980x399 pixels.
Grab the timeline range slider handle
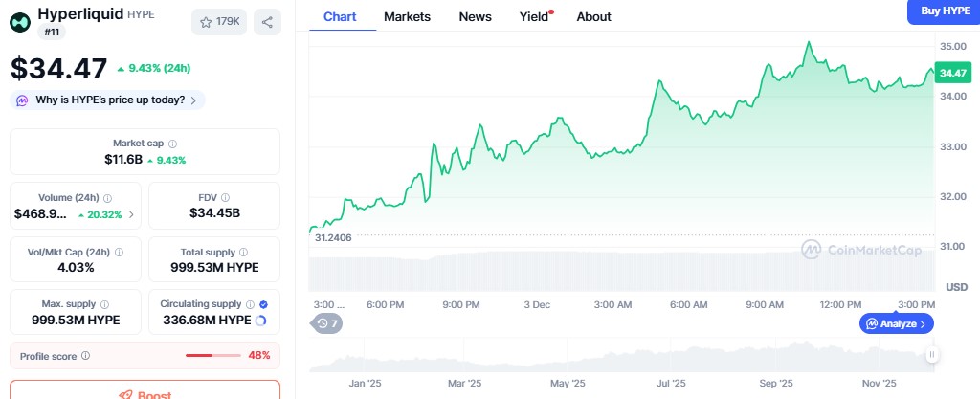[x=932, y=355]
